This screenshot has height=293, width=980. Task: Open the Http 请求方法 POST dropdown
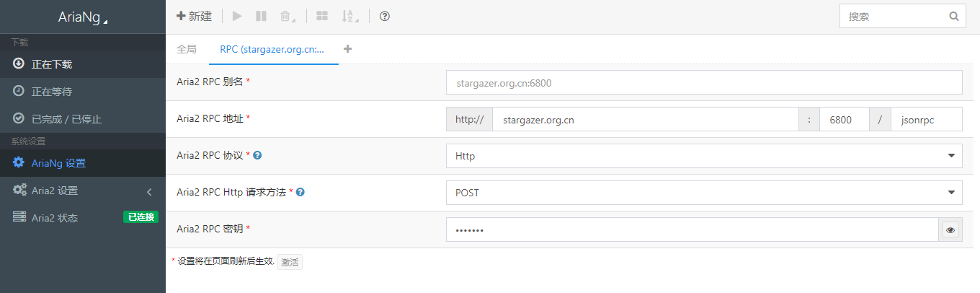(704, 193)
